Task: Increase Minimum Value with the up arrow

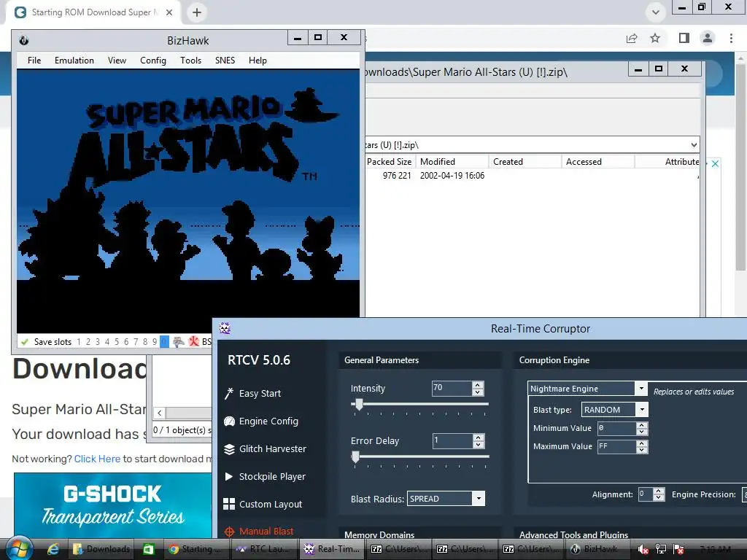Action: 642,425
